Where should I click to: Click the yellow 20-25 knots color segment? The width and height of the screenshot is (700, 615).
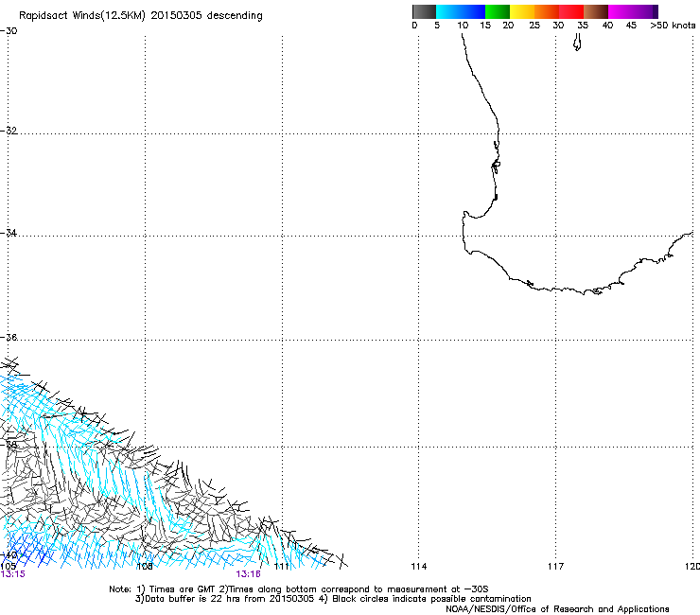click(x=522, y=11)
